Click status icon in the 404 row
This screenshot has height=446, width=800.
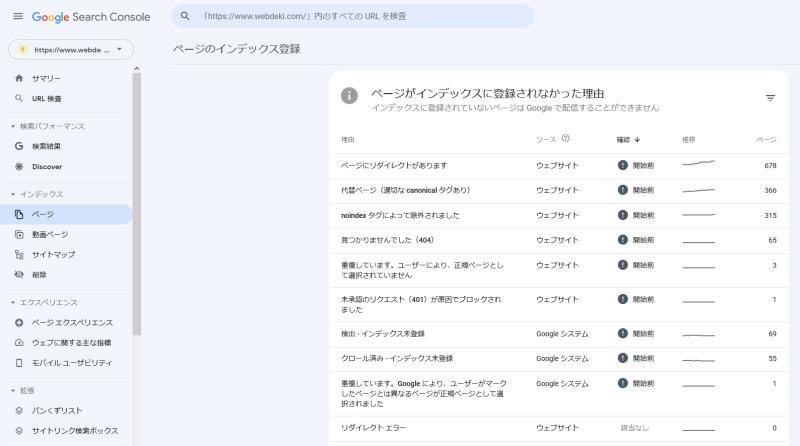point(622,240)
